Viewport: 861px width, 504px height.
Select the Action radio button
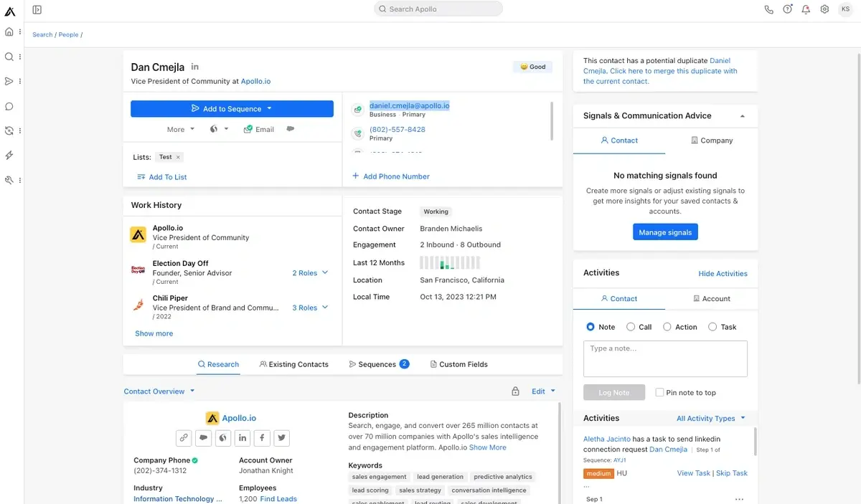coord(667,327)
